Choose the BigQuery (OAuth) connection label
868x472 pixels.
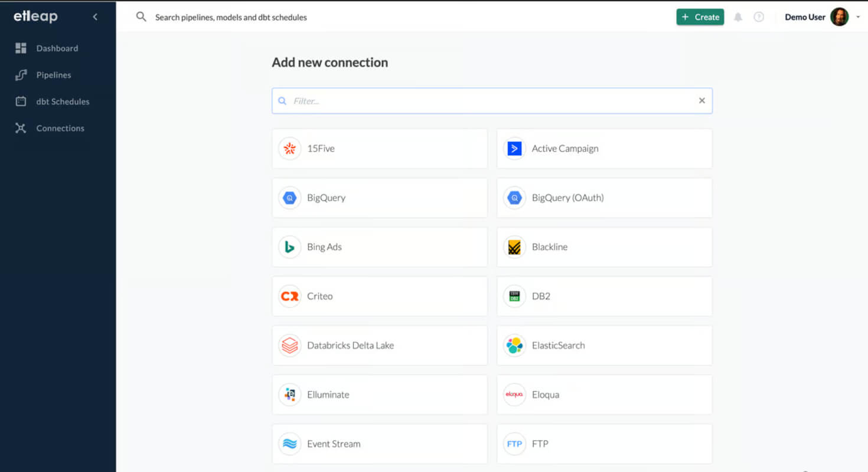click(x=568, y=198)
